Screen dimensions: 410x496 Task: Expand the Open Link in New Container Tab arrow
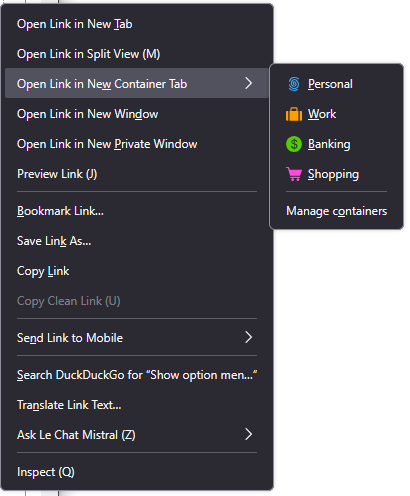249,83
